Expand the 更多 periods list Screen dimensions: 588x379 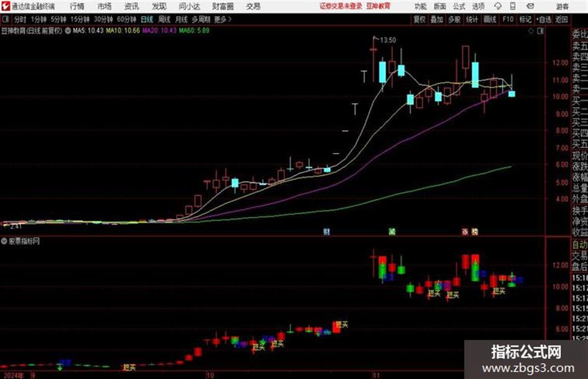pyautogui.click(x=222, y=19)
